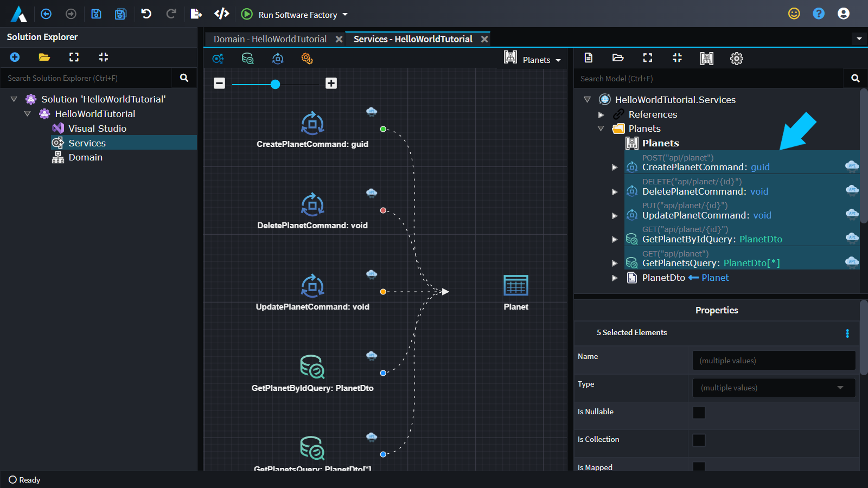
Task: Click the open folder icon in Solution Explorer
Action: 44,57
